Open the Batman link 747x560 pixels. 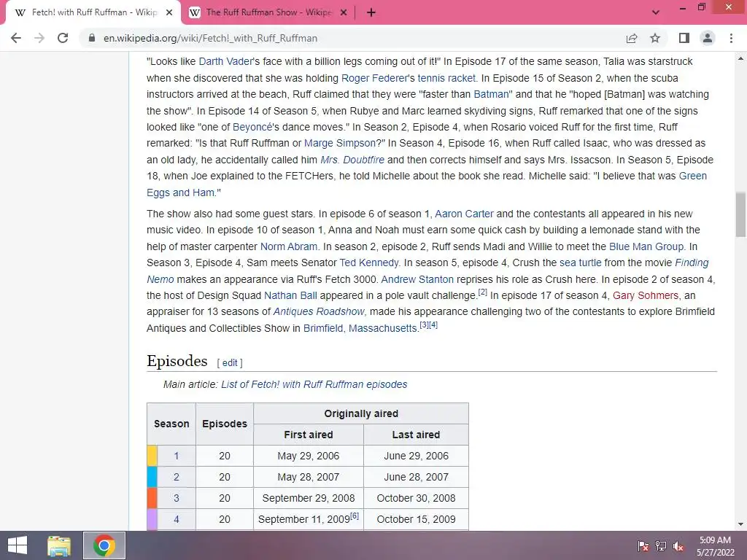[x=491, y=94]
